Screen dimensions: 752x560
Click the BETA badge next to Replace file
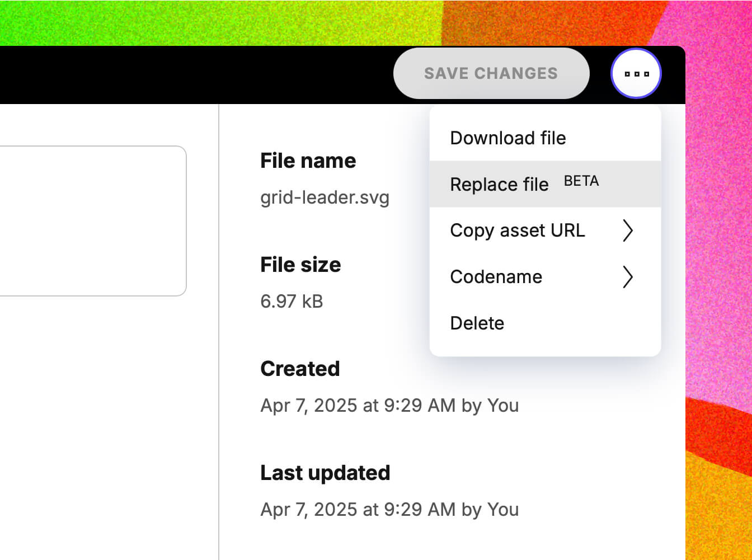click(581, 181)
